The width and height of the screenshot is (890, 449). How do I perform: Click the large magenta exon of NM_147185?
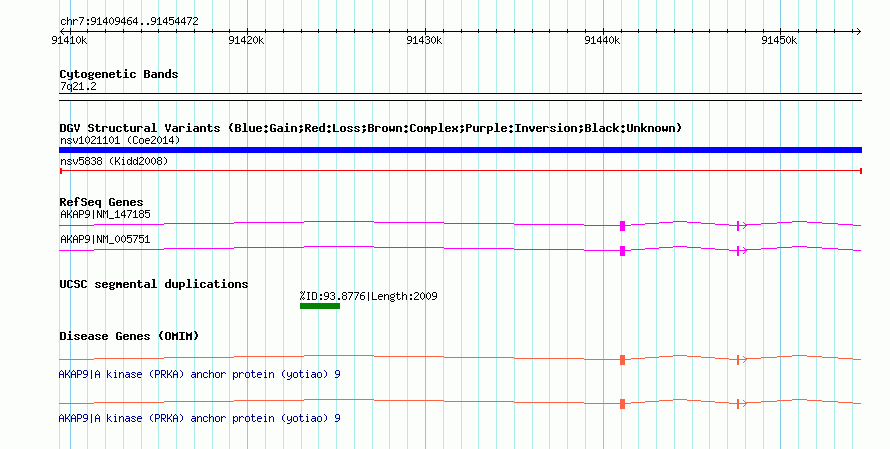623,226
